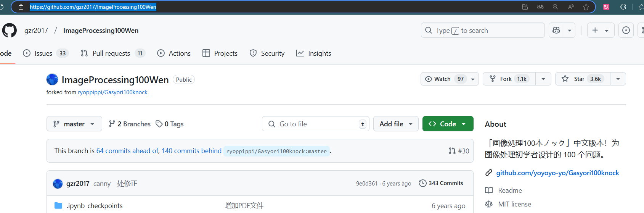Image resolution: width=644 pixels, height=213 pixels.
Task: Expand the Fork options arrow
Action: coord(543,79)
